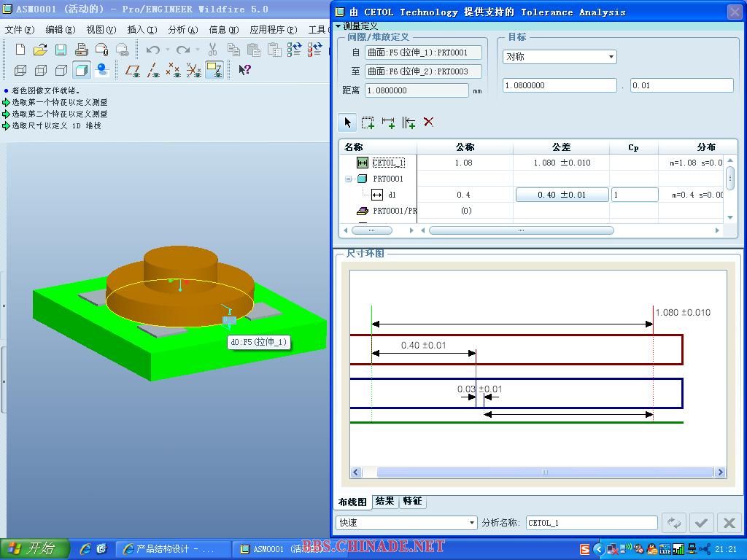
Task: Click table vertical scrollbar down arrow
Action: (x=729, y=217)
